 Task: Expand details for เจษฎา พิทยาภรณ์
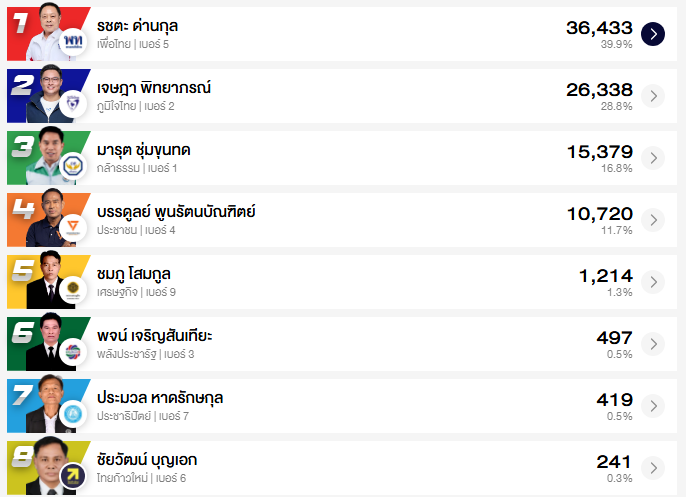652,96
